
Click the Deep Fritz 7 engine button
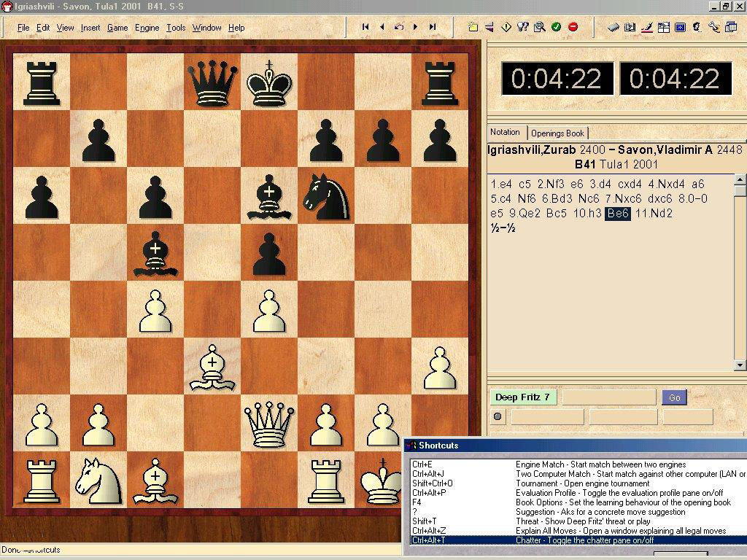coord(522,397)
